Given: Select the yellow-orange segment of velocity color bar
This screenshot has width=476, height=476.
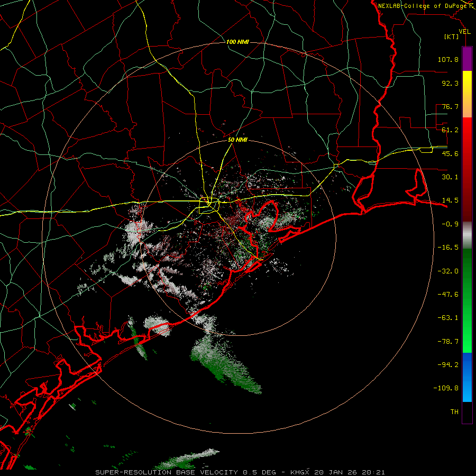Looking at the screenshot, I should (467, 94).
